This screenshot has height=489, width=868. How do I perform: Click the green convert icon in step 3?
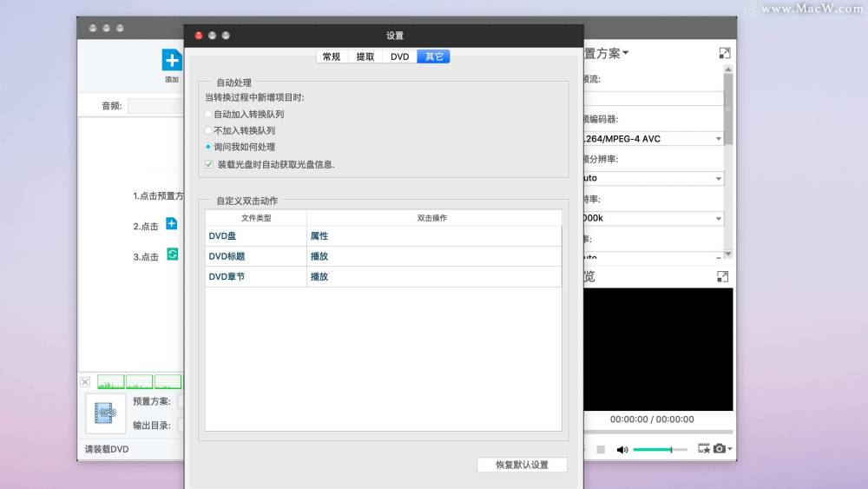[172, 254]
